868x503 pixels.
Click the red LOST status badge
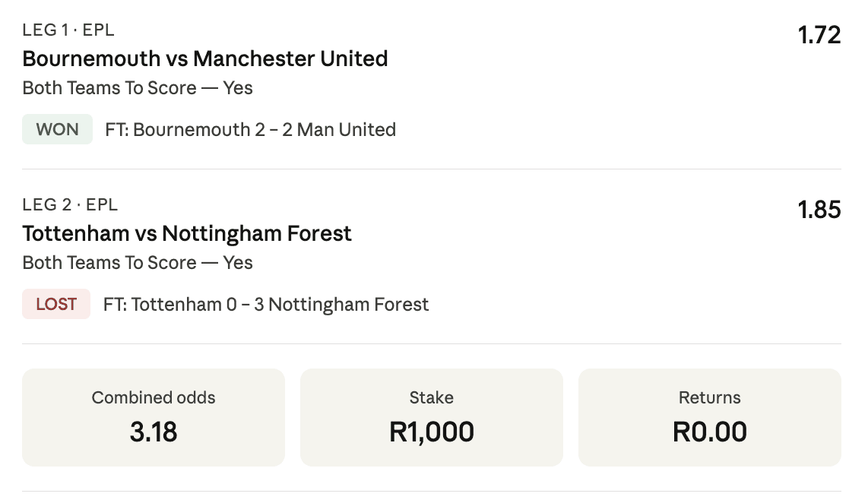(56, 304)
